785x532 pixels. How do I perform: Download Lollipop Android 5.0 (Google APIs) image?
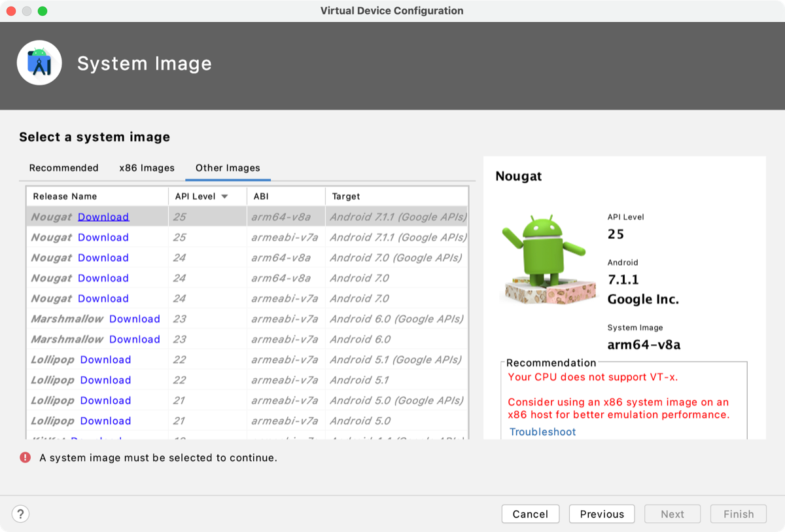[106, 400]
